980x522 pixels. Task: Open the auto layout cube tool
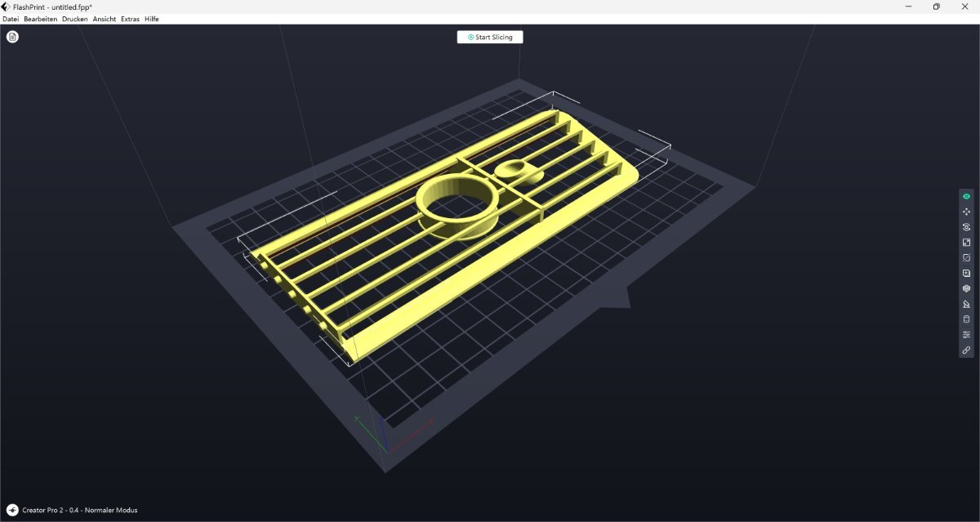967,288
